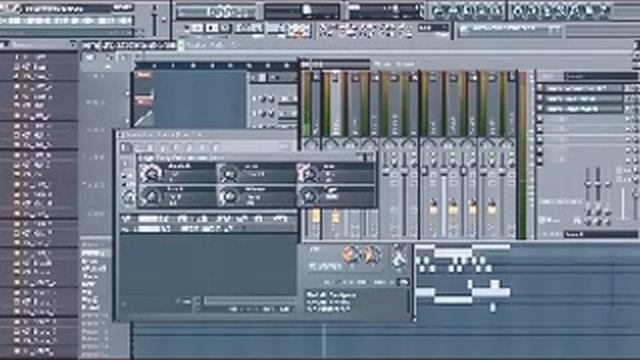Arm the transport record button
This screenshot has height=360, width=640.
(x=225, y=28)
